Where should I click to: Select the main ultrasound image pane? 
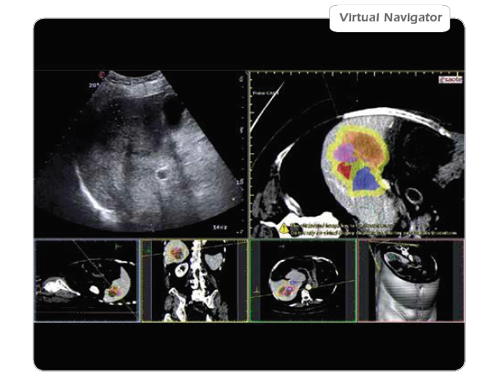(141, 154)
